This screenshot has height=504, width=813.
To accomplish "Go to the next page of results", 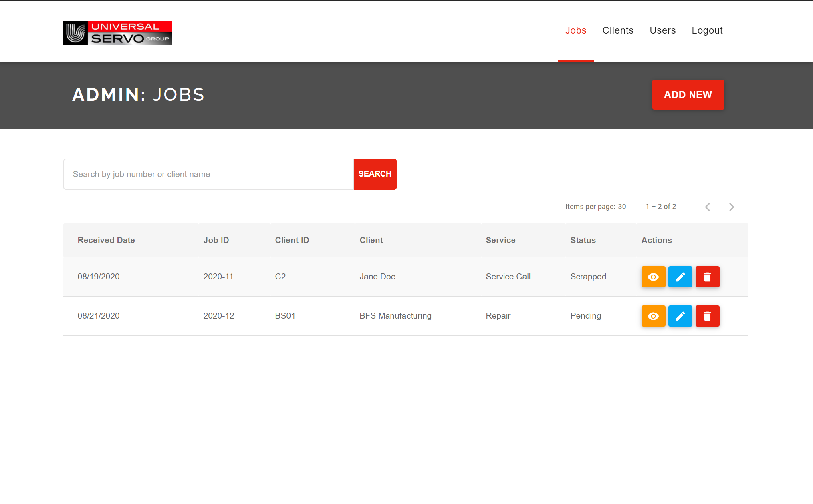I will (x=732, y=207).
